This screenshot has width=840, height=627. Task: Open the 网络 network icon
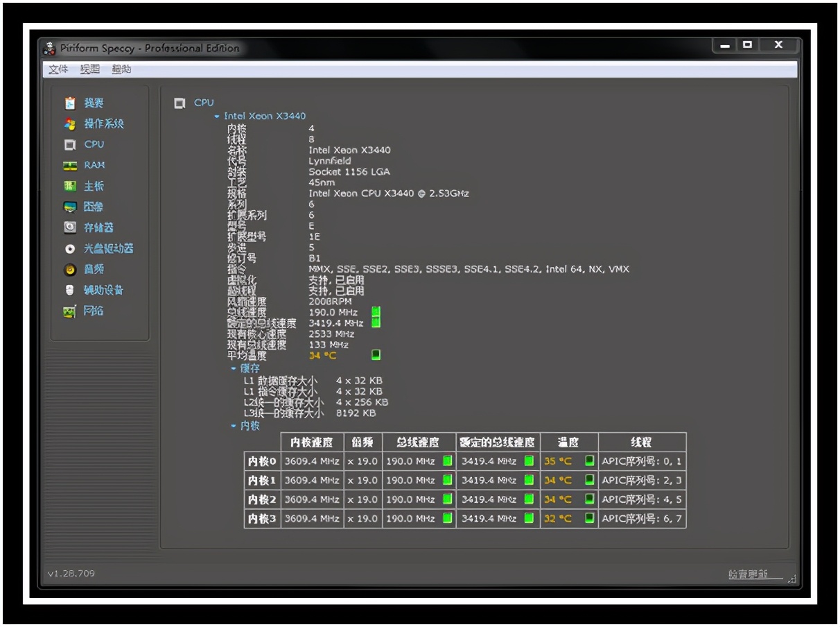pos(70,311)
